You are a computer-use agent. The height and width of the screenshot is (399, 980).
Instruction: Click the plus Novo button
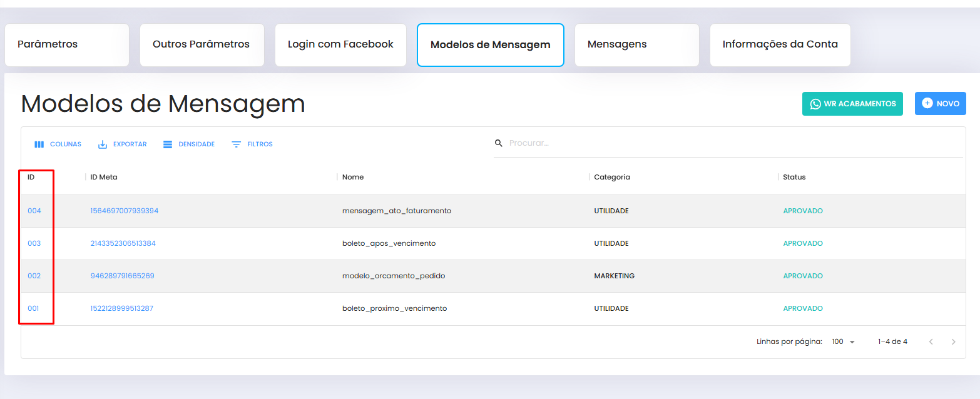click(x=940, y=104)
